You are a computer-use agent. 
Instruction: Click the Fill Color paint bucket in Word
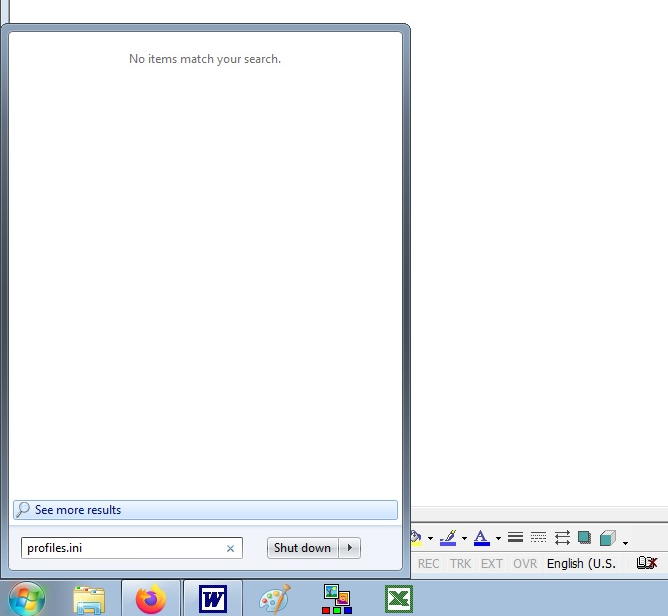click(417, 538)
